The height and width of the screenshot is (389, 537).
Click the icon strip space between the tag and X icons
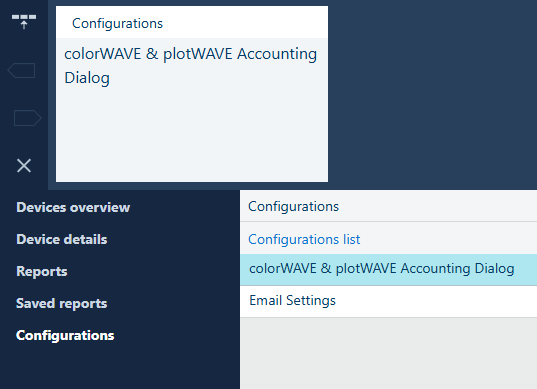[24, 142]
